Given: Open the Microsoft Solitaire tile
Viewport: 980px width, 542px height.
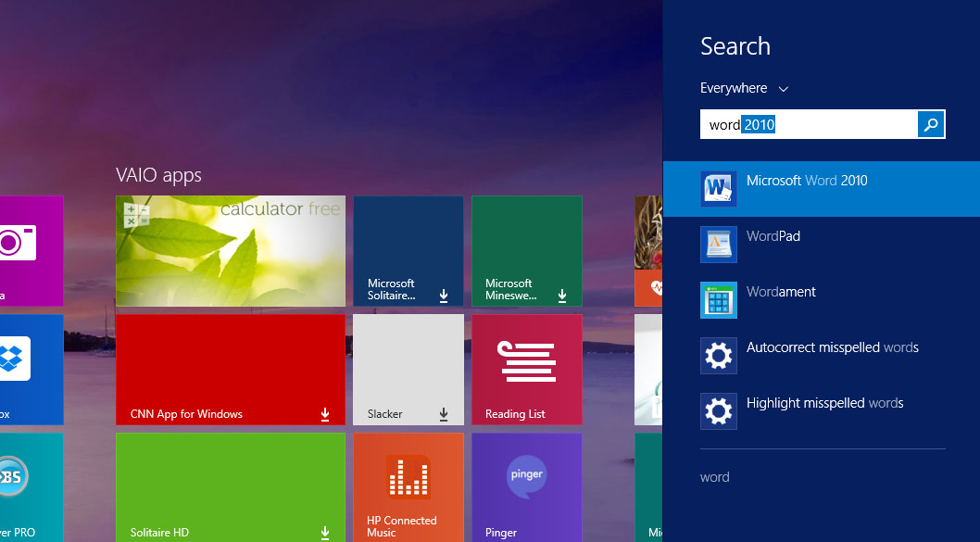Looking at the screenshot, I should (408, 251).
